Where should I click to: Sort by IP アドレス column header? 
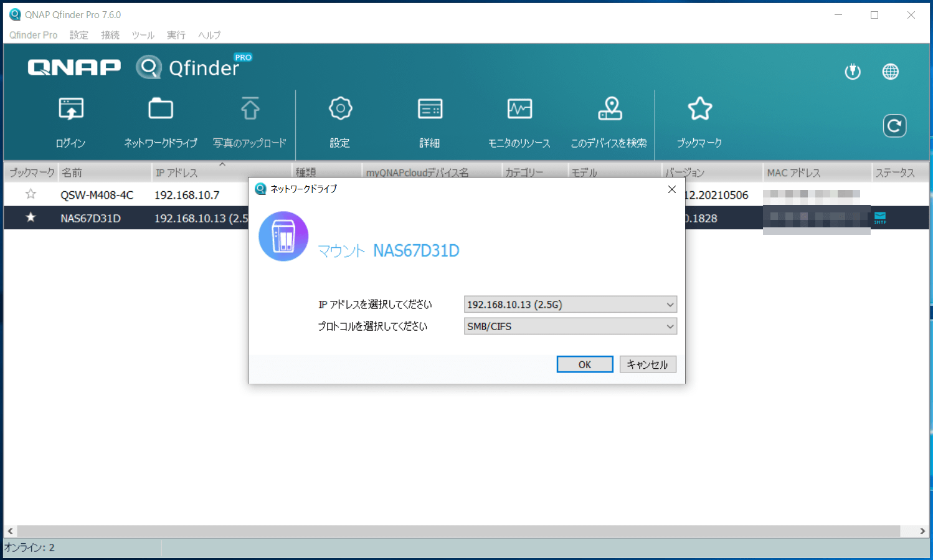(x=222, y=173)
